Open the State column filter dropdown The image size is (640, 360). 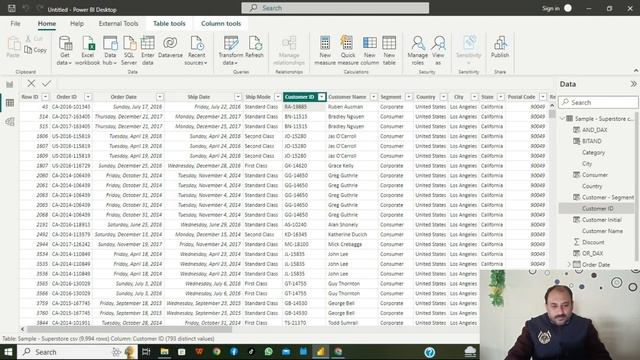click(x=500, y=97)
